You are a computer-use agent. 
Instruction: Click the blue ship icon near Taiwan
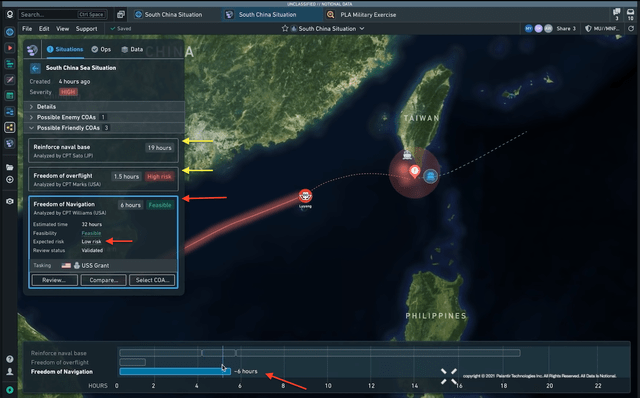430,176
